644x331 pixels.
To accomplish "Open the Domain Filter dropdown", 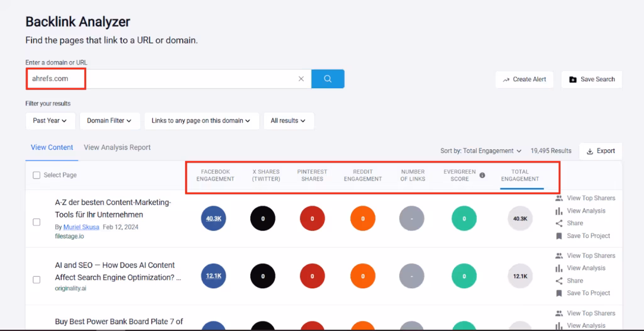I will point(109,121).
